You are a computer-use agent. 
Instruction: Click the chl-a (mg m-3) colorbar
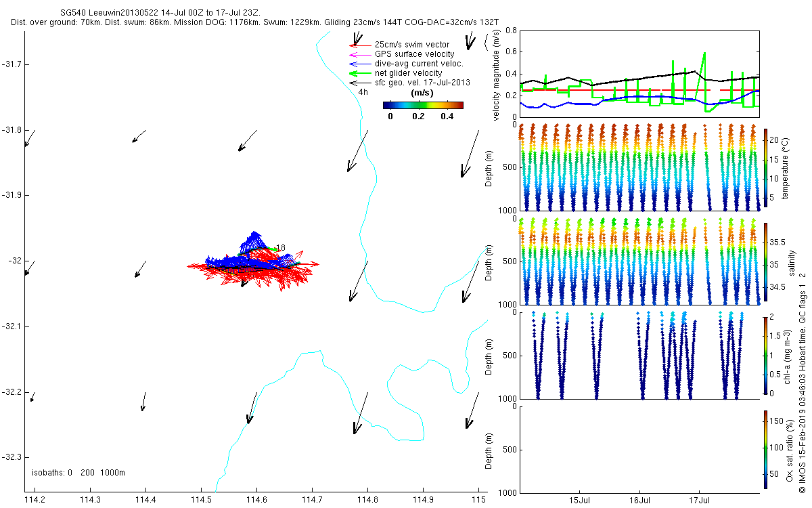point(765,355)
